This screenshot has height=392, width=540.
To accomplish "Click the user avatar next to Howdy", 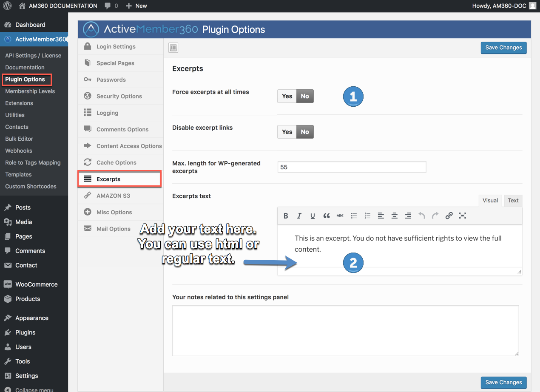I will [532, 6].
